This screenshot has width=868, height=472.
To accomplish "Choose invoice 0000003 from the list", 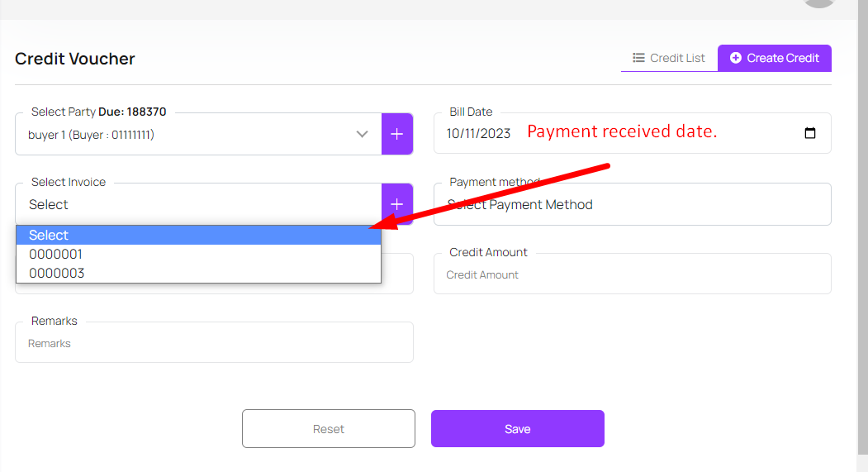I will pos(57,273).
